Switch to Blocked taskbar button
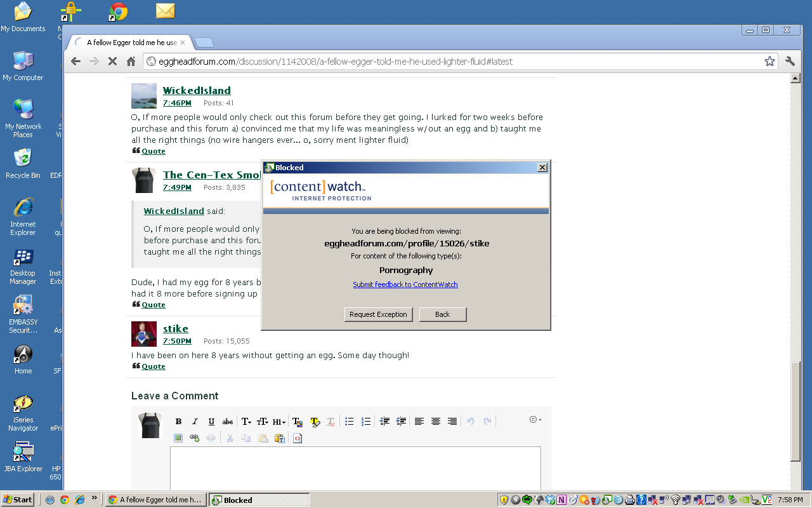 point(259,500)
